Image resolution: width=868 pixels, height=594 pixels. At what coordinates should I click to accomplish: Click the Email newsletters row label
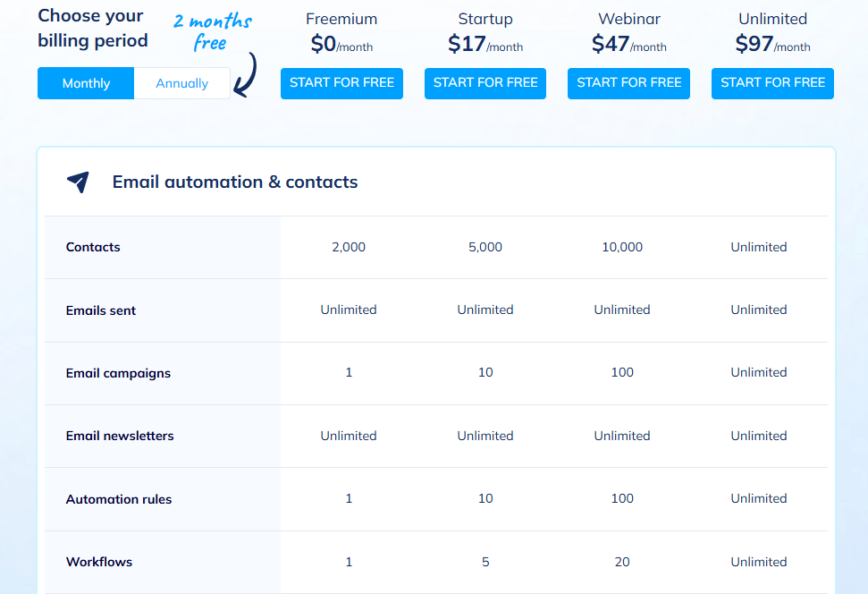pos(120,436)
